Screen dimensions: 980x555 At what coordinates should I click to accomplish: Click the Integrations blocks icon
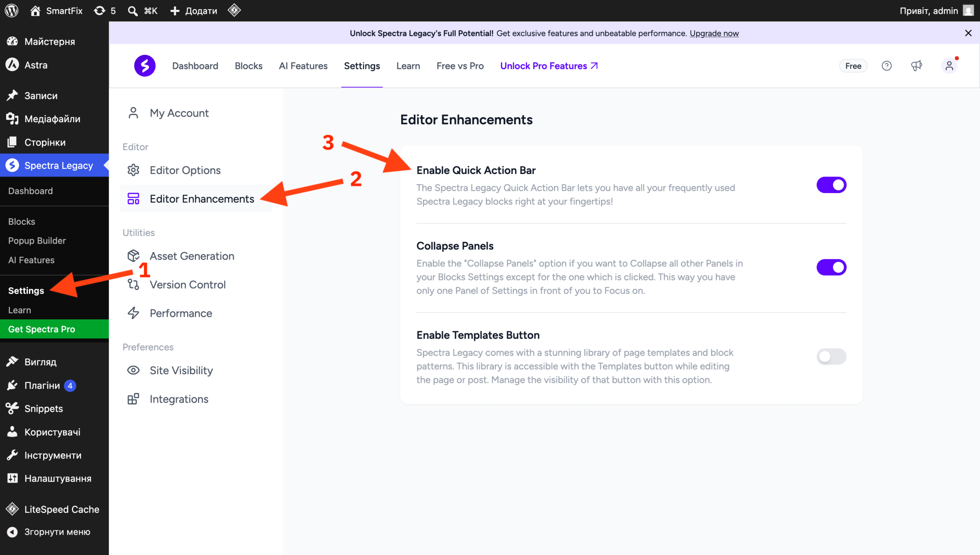coord(133,399)
